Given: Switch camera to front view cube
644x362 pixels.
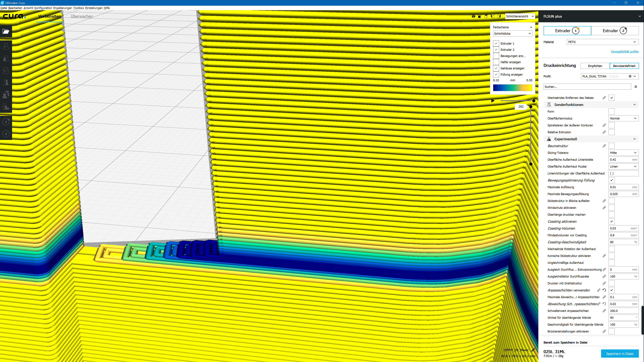Looking at the screenshot, I should click(x=480, y=16).
